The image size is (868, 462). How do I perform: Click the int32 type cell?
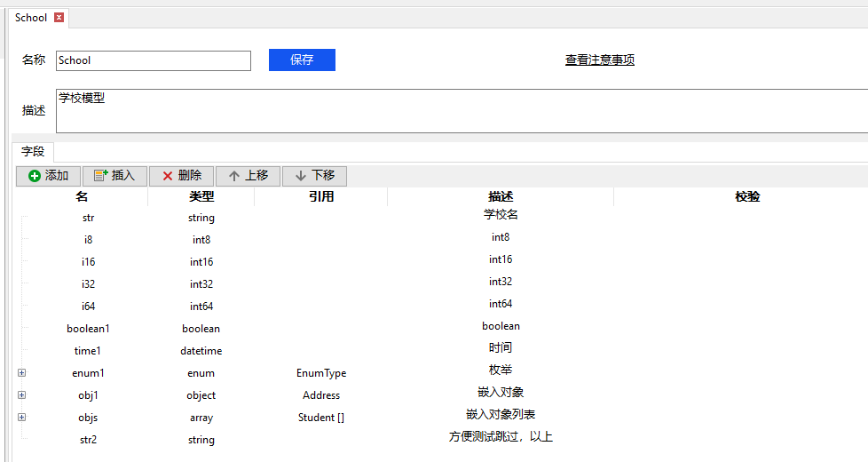(201, 284)
